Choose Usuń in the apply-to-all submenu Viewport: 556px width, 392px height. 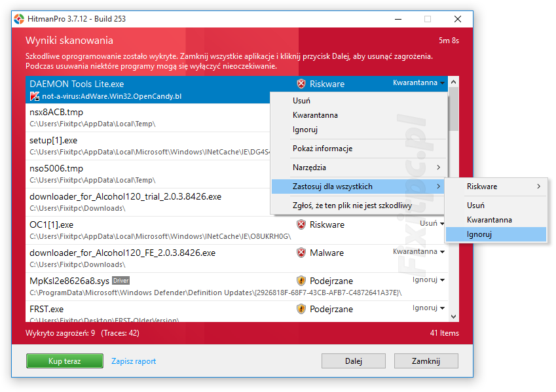tap(496, 205)
